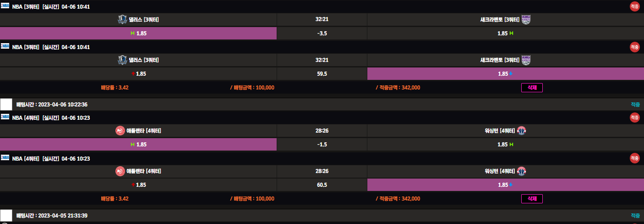Select Atlanta over 1.85 odds on the 60.5 line

click(x=138, y=185)
